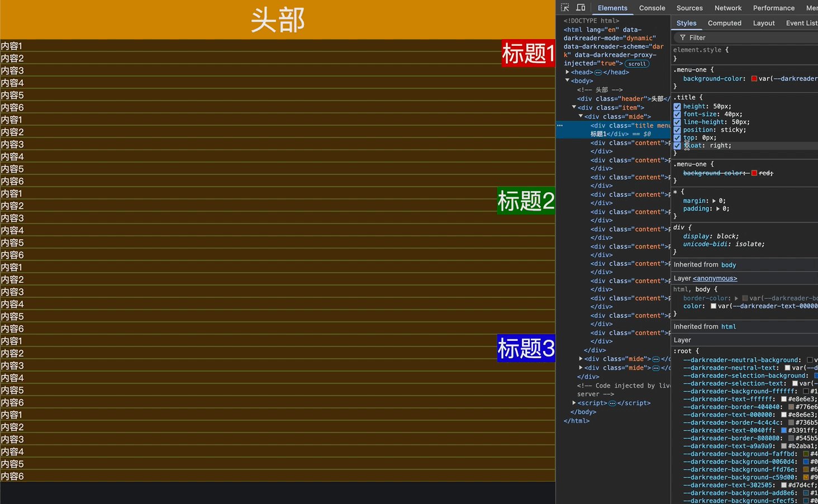Open swatch of crossed-out background-color red
The image size is (818, 504).
point(754,173)
